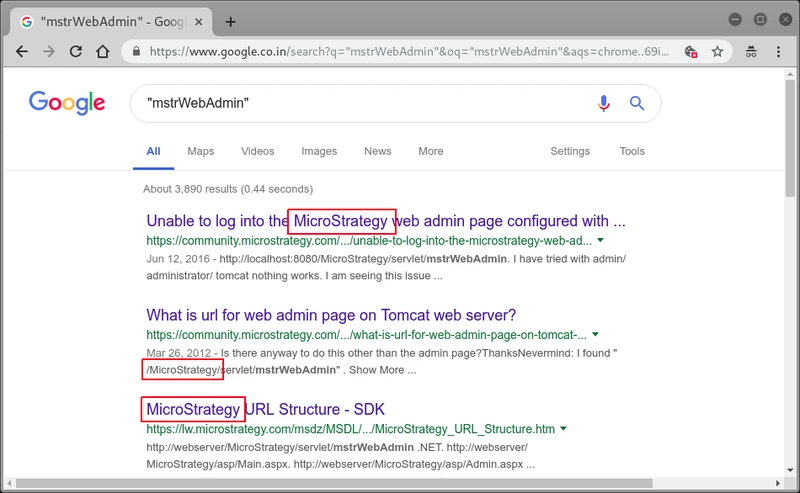Go to browser home page icon
The width and height of the screenshot is (800, 493).
103,52
